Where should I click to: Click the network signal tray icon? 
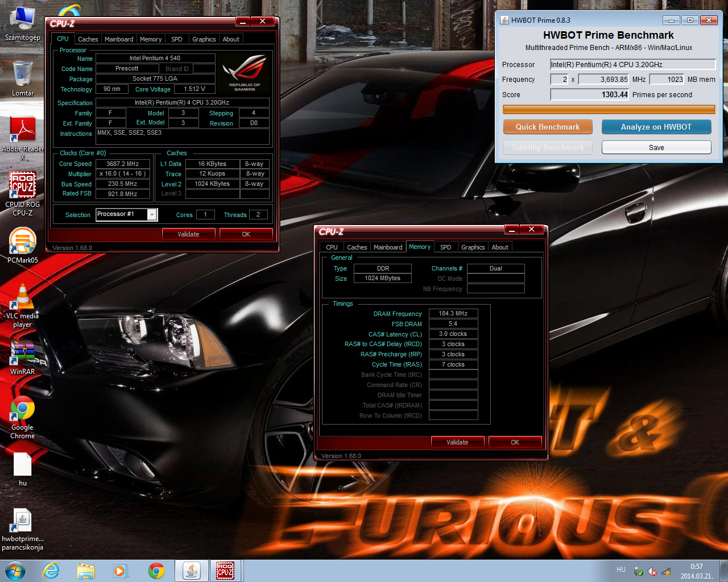click(666, 572)
